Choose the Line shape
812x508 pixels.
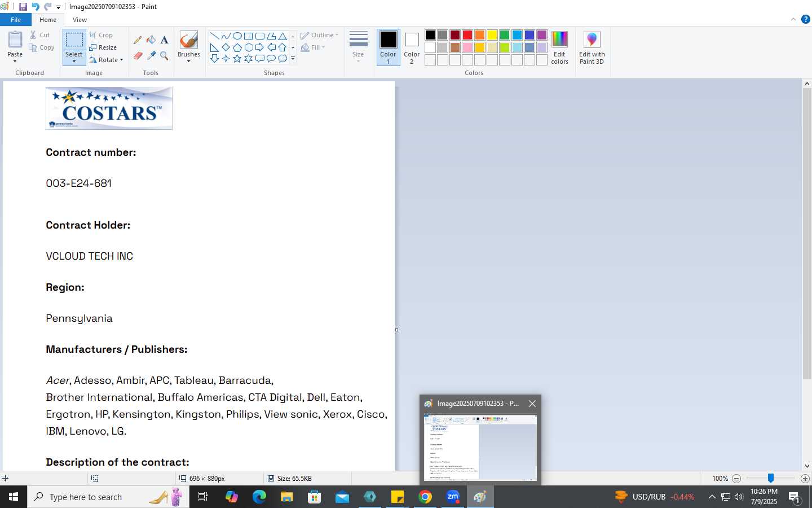point(214,36)
